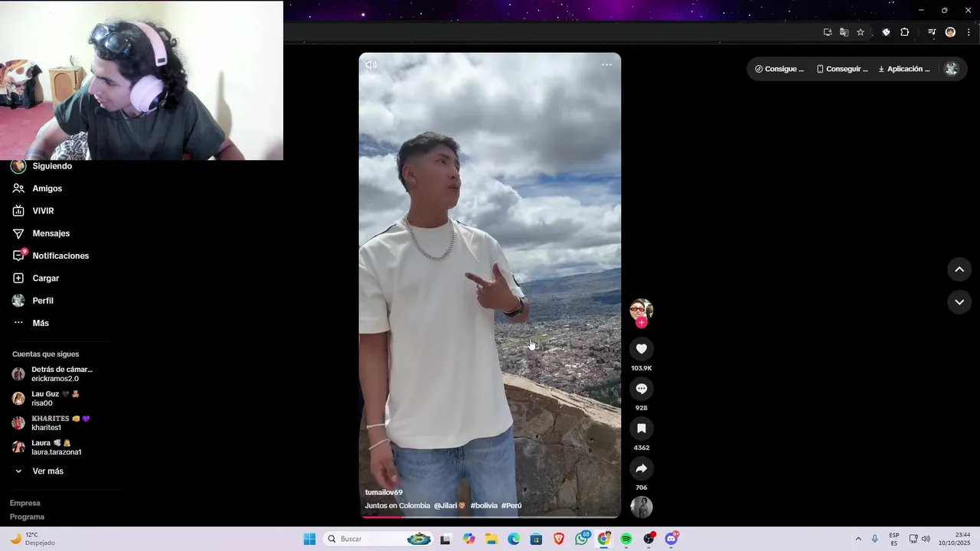Go to the previous video with up chevron
This screenshot has width=980, height=551.
[959, 269]
